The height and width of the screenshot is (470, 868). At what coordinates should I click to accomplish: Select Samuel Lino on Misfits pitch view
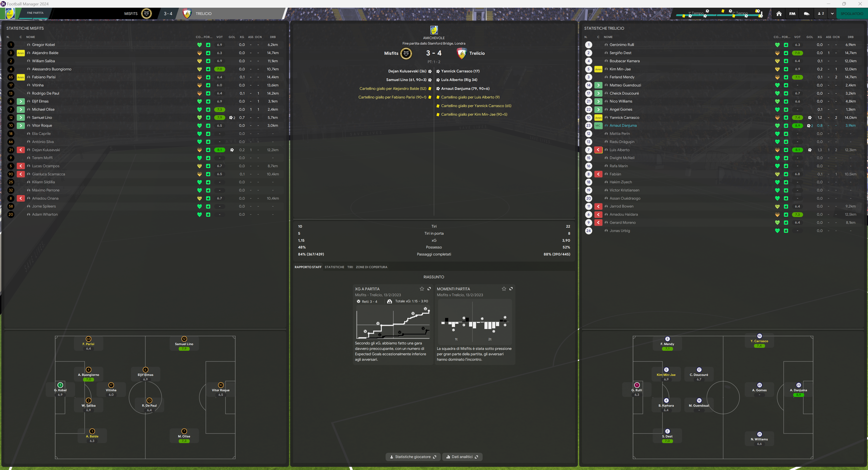pyautogui.click(x=184, y=344)
